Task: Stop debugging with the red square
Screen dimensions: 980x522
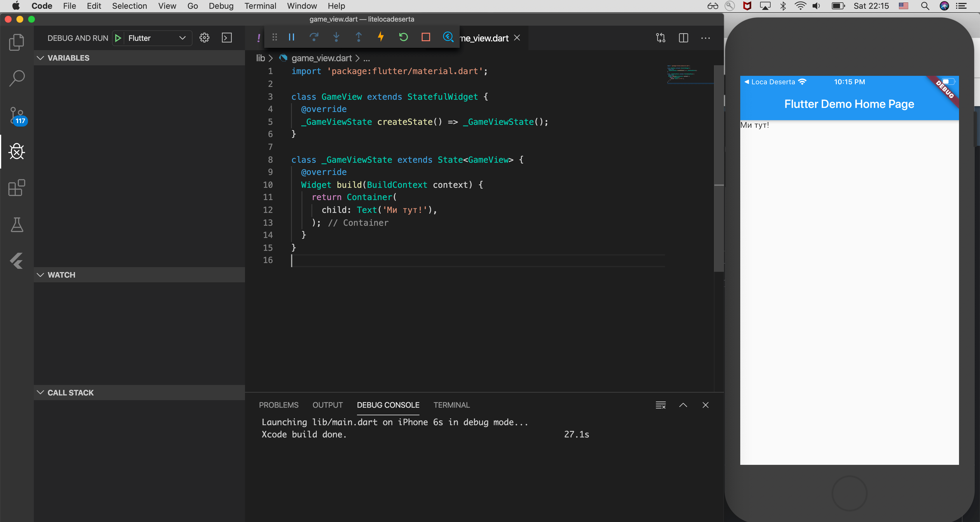Action: (426, 37)
